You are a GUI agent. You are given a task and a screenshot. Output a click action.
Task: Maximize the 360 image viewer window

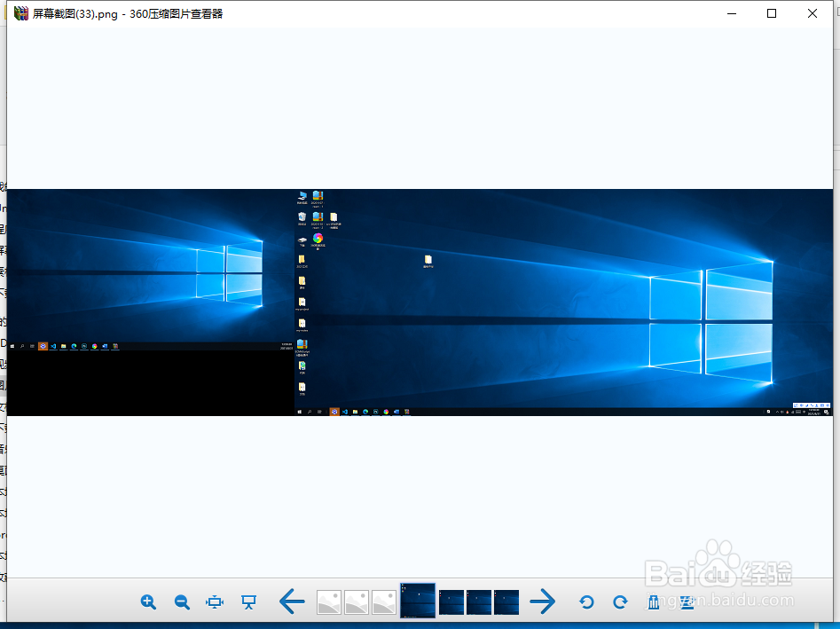(x=772, y=13)
